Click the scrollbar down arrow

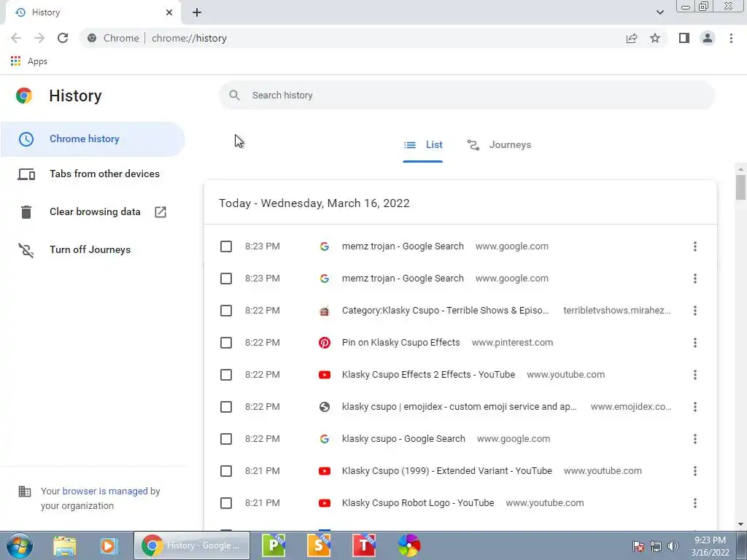[740, 524]
